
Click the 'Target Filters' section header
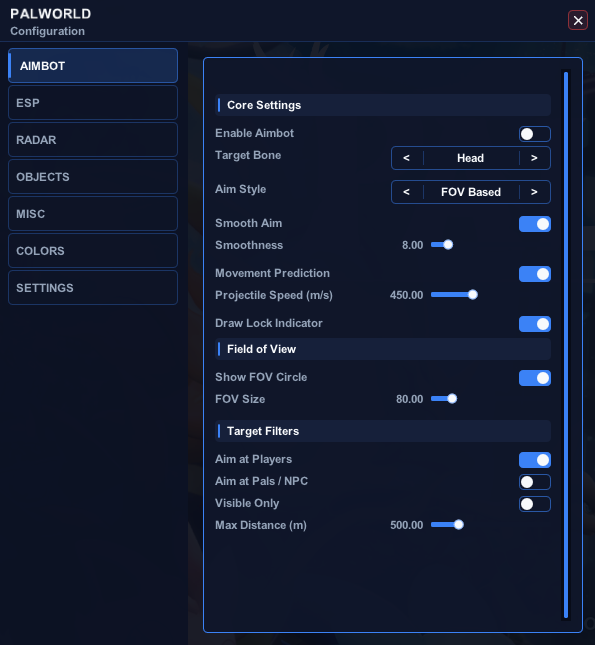click(383, 431)
